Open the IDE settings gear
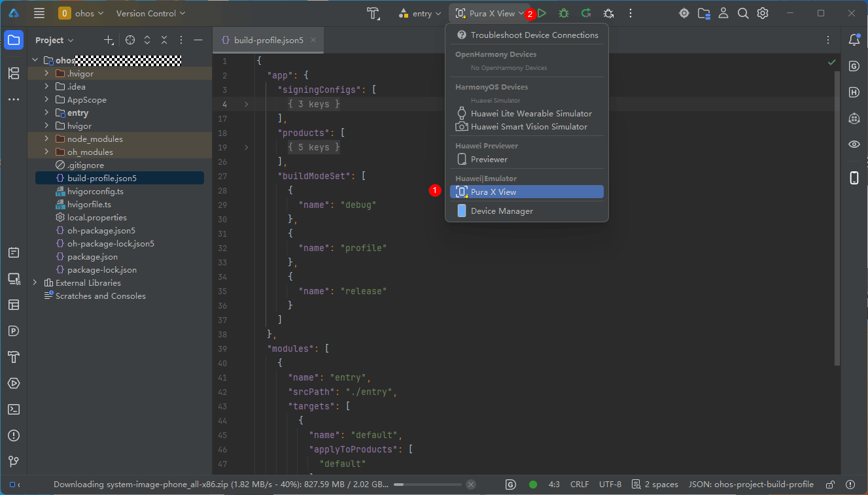868x495 pixels. coord(763,13)
